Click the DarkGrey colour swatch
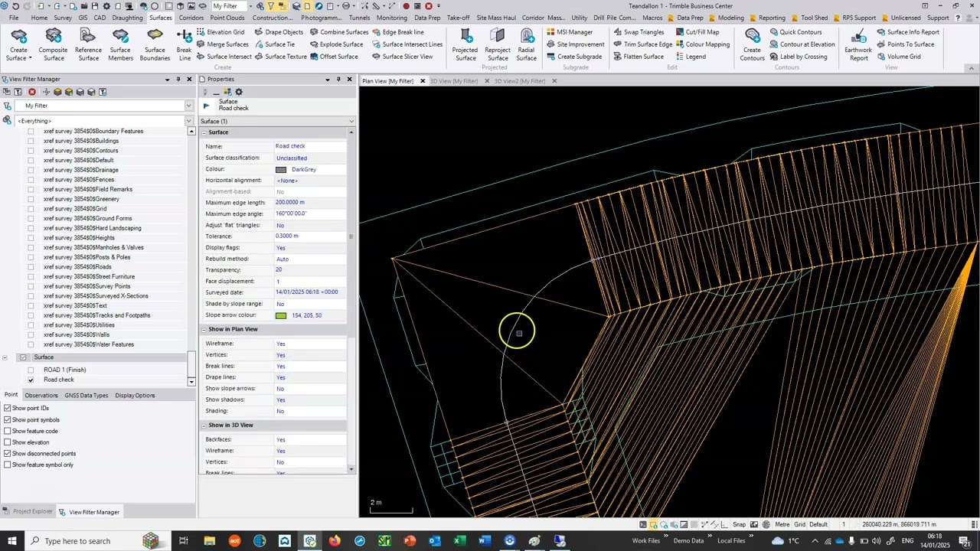The height and width of the screenshot is (551, 980). [281, 170]
